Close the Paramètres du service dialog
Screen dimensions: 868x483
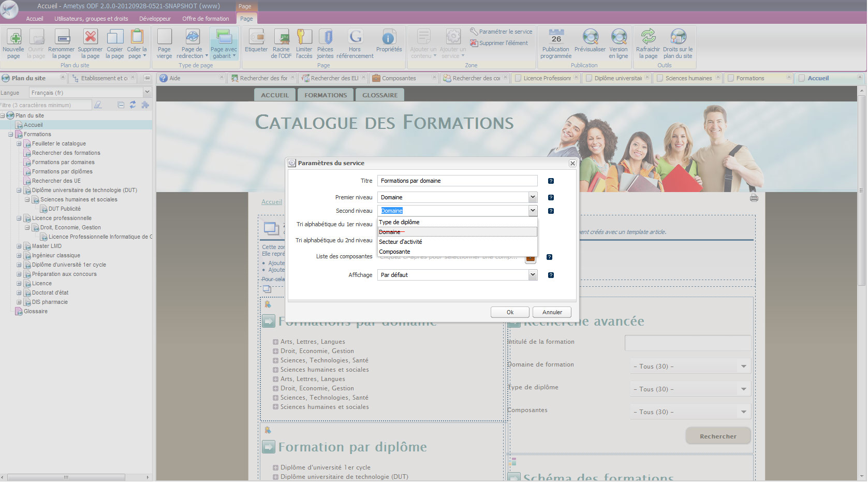click(x=572, y=164)
